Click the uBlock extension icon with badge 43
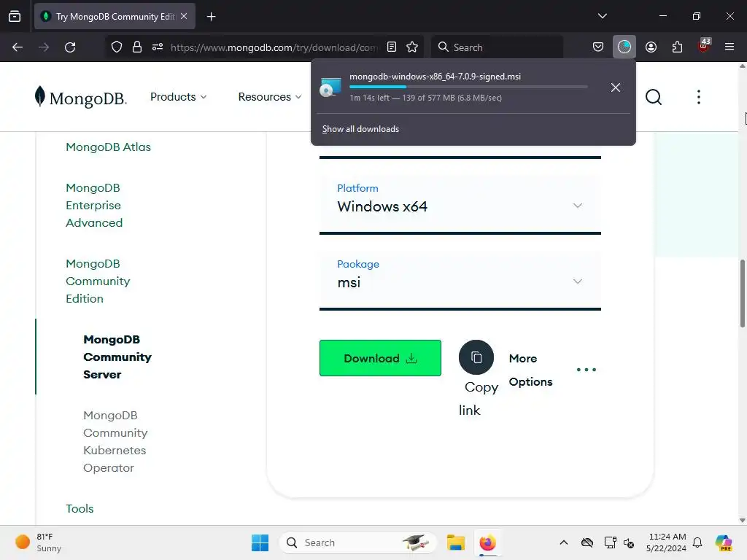747x560 pixels. tap(704, 46)
